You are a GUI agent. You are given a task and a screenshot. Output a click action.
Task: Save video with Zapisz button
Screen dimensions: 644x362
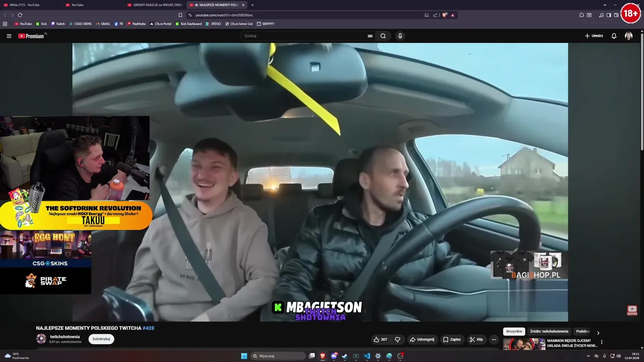(452, 339)
